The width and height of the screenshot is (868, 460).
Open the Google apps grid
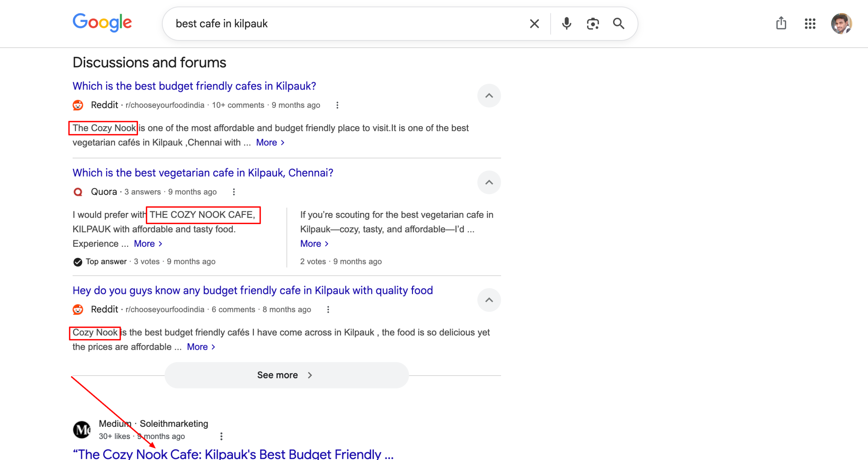[x=810, y=24]
